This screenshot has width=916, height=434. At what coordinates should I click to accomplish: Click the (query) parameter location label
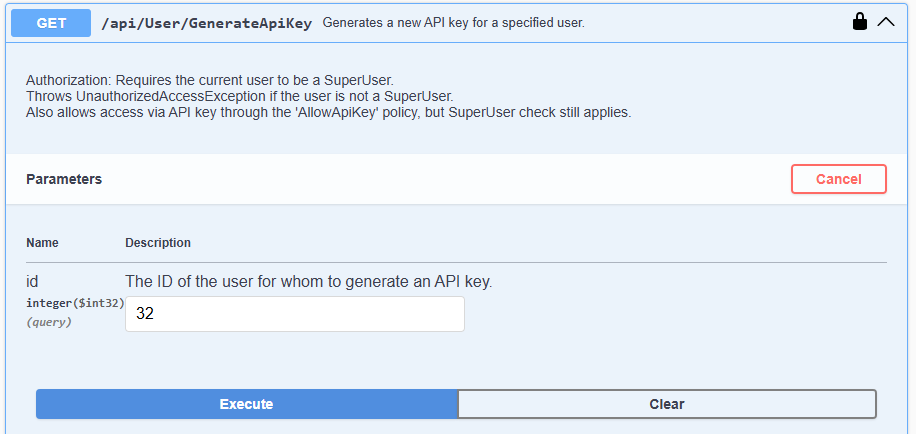tap(49, 322)
